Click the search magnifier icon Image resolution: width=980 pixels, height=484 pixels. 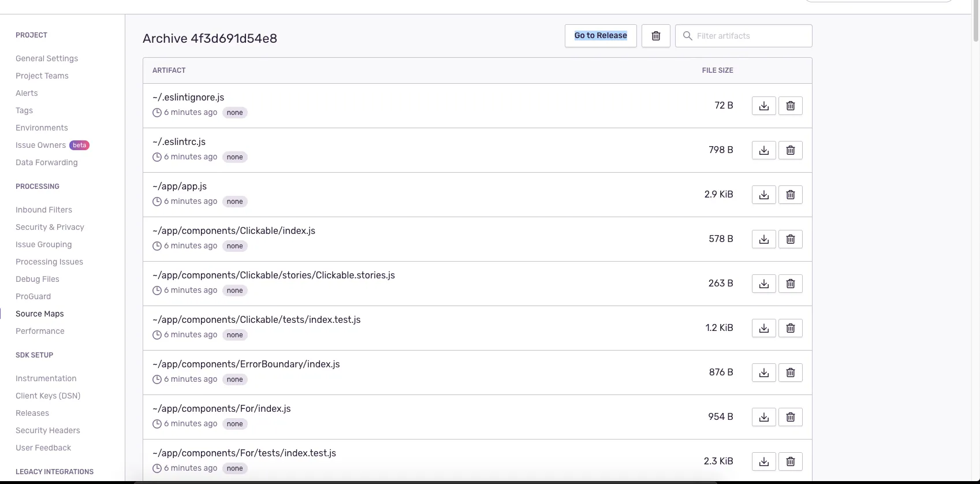687,36
